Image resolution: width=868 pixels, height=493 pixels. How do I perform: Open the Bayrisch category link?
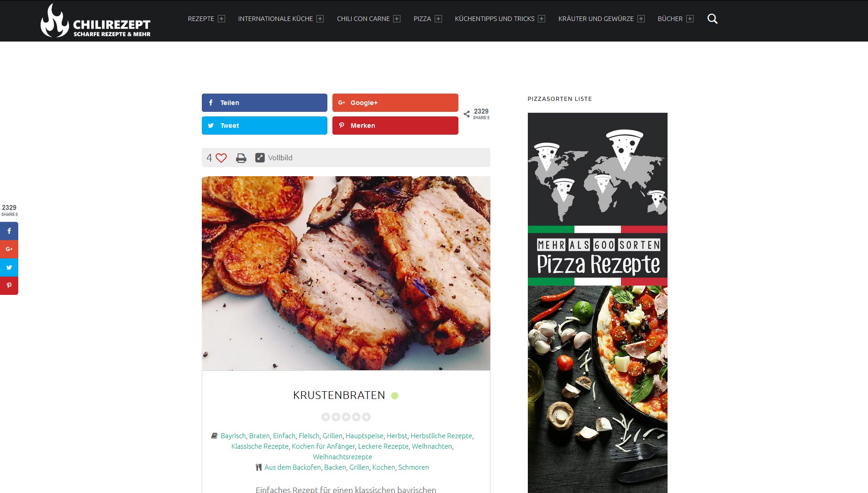(233, 436)
